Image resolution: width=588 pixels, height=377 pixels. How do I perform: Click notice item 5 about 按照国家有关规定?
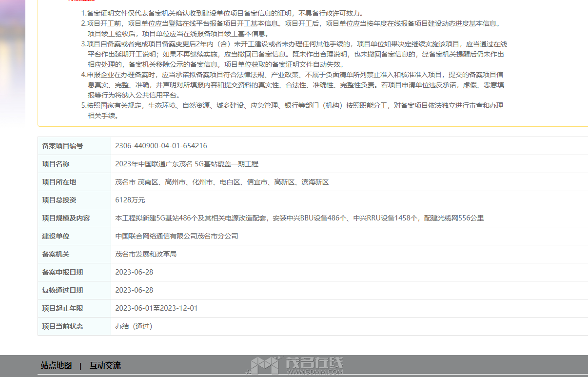coord(292,111)
